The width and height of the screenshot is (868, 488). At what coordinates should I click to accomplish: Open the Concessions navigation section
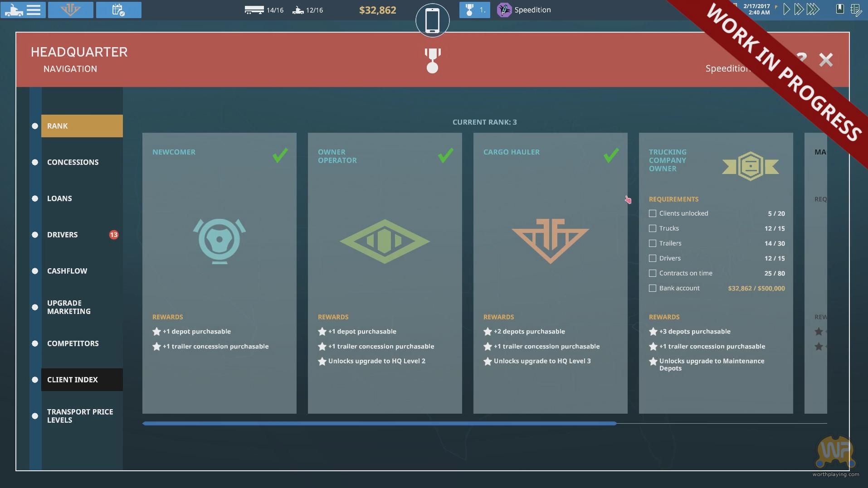pyautogui.click(x=73, y=162)
